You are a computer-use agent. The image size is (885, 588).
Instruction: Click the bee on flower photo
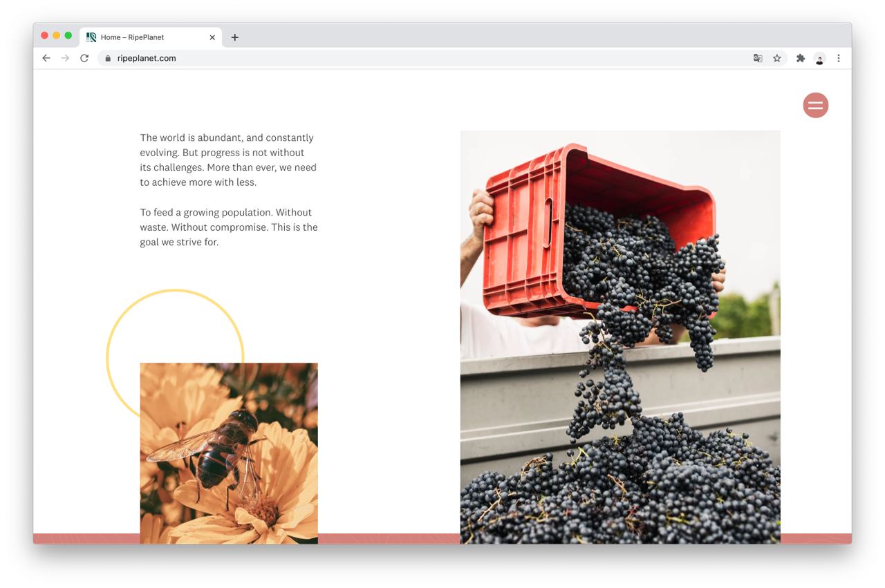[x=229, y=453]
